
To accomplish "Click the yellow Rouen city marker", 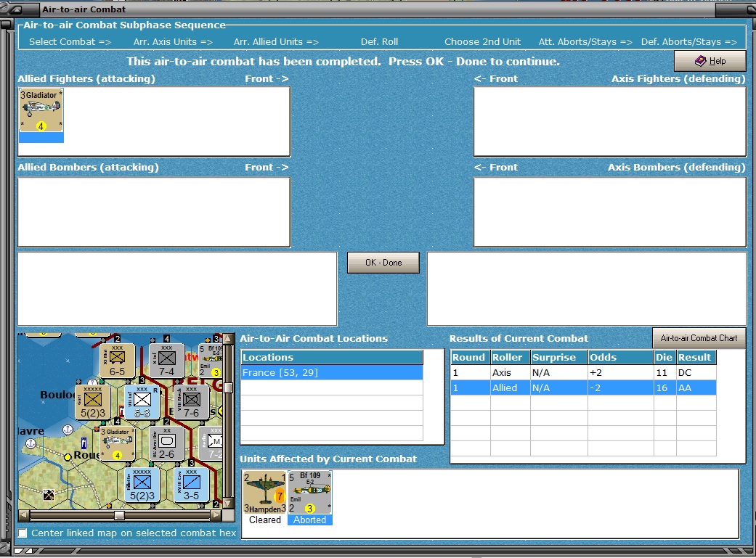I will click(68, 457).
